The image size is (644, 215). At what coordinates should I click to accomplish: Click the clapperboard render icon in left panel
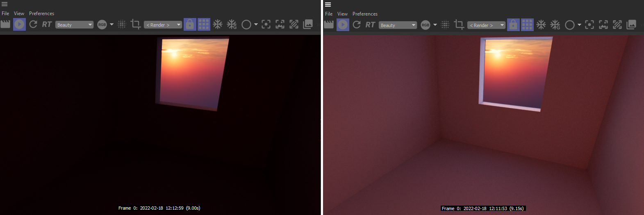click(x=5, y=25)
